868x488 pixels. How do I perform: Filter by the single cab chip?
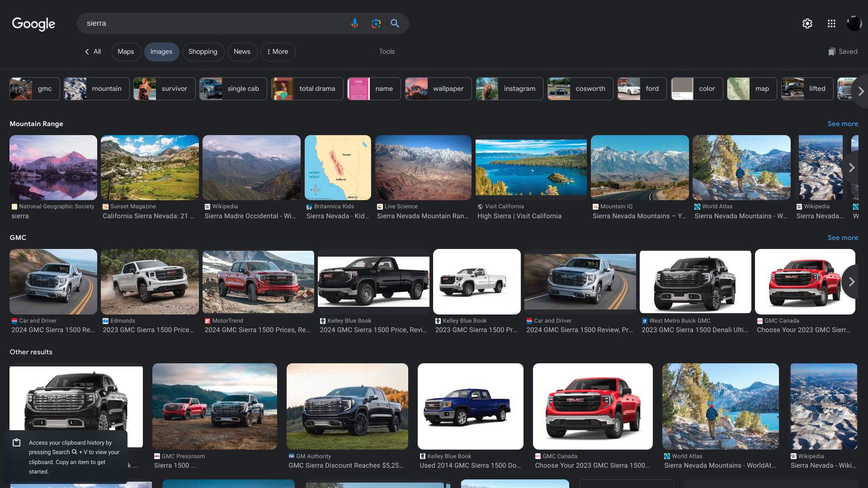coord(233,89)
